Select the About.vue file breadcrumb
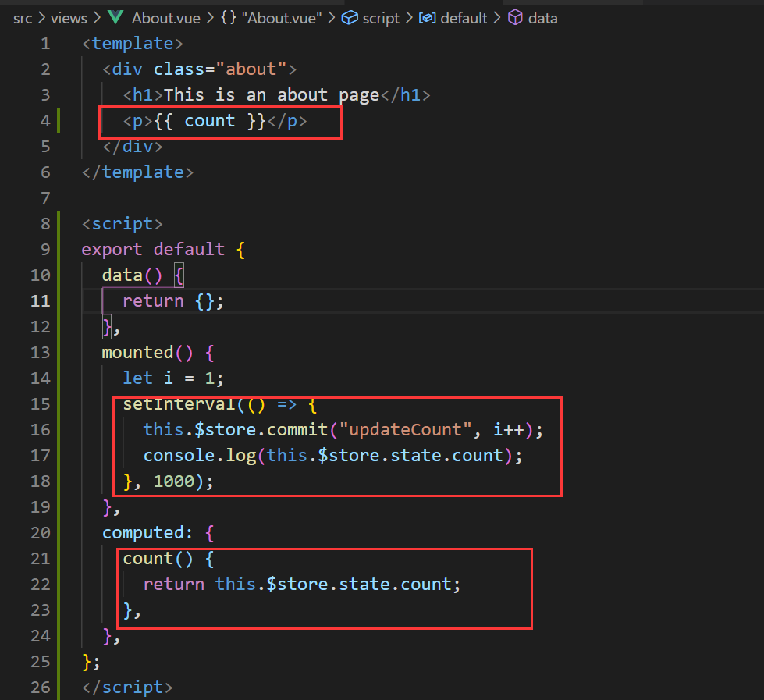The image size is (764, 700). click(x=165, y=19)
